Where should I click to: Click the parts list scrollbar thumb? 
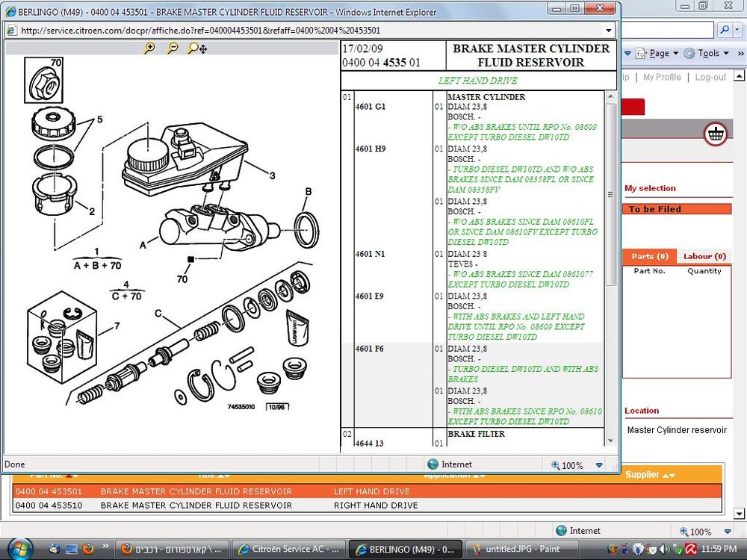(610, 194)
